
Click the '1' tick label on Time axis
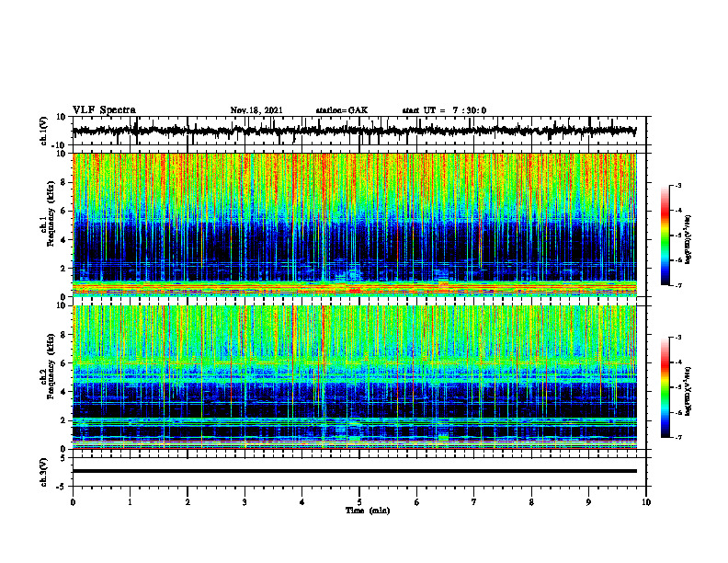(130, 502)
